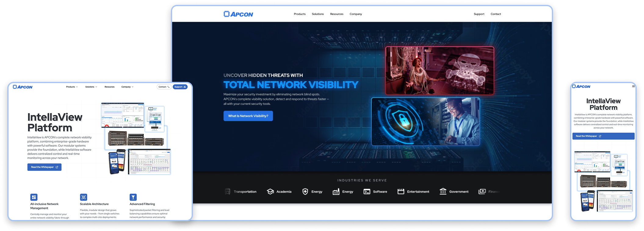Click the IntellaView product collage in mobile view
Image resolution: width=644 pixels, height=231 pixels.
coord(603,182)
